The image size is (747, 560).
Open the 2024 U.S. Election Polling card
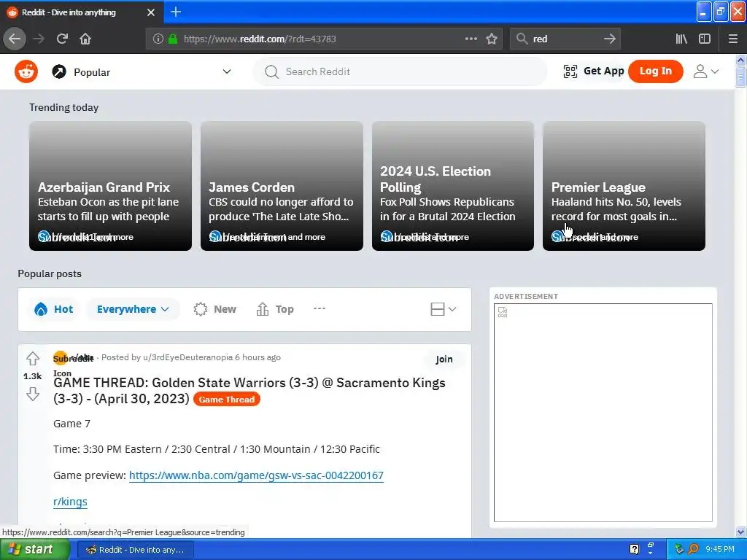click(452, 186)
